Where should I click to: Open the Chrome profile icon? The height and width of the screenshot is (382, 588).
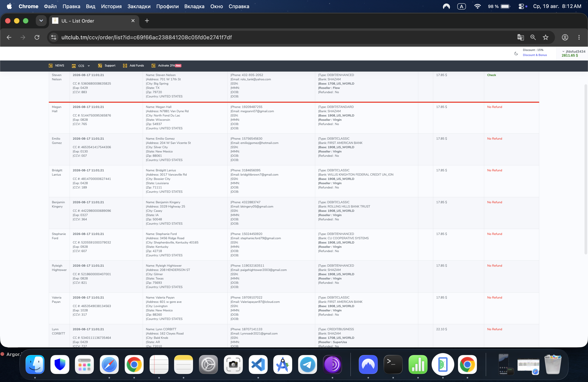click(x=565, y=37)
